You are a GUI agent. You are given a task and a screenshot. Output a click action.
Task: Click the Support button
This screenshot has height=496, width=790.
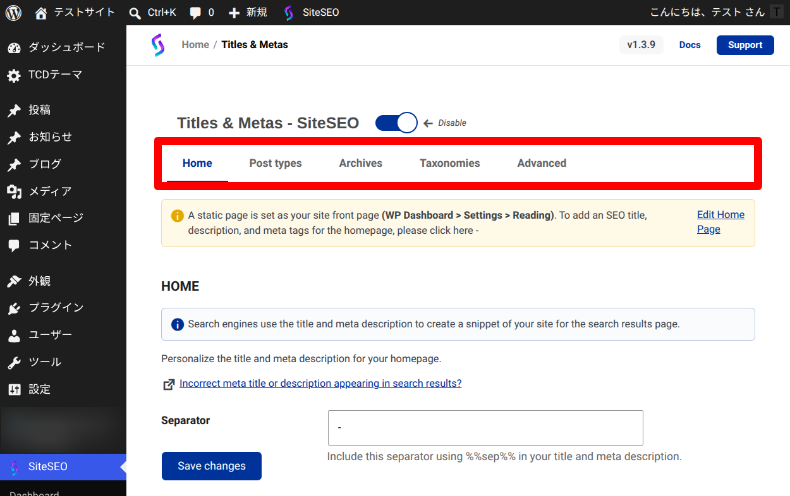point(745,45)
